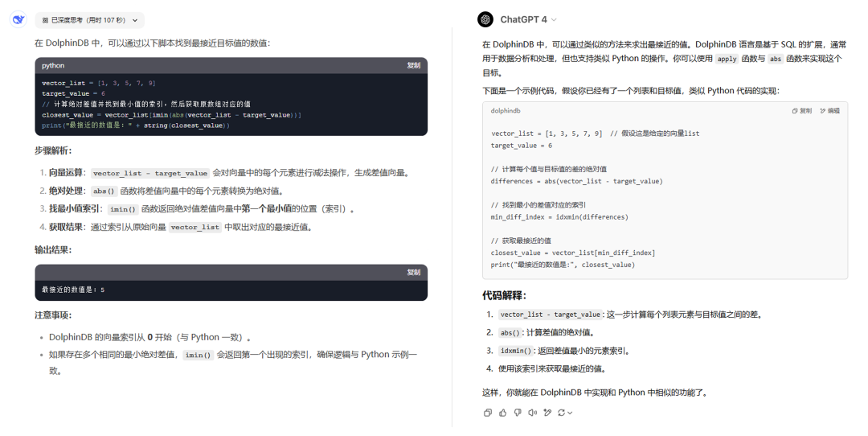Copy the dolphindb code block in ChatGPT
The height and width of the screenshot is (436, 868).
pos(802,111)
